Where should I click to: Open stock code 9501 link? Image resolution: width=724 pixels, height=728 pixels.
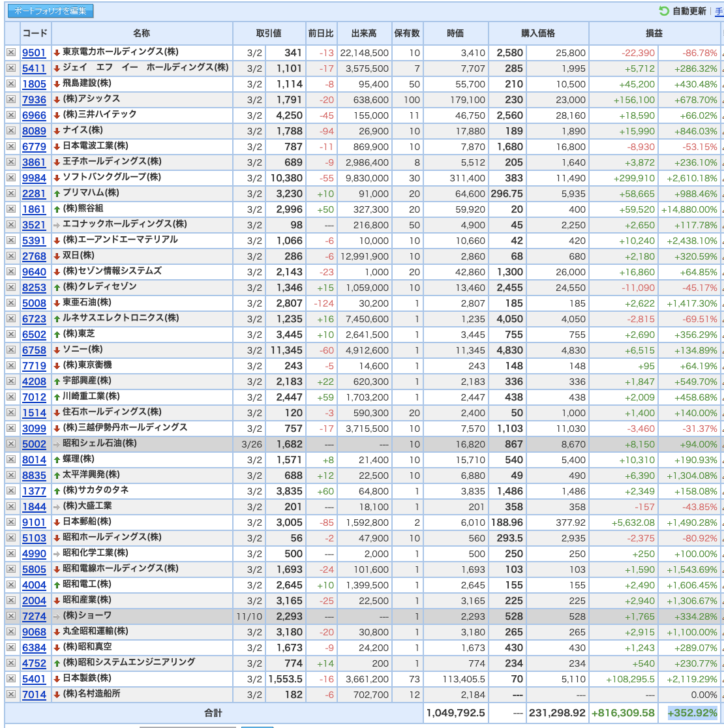point(35,53)
